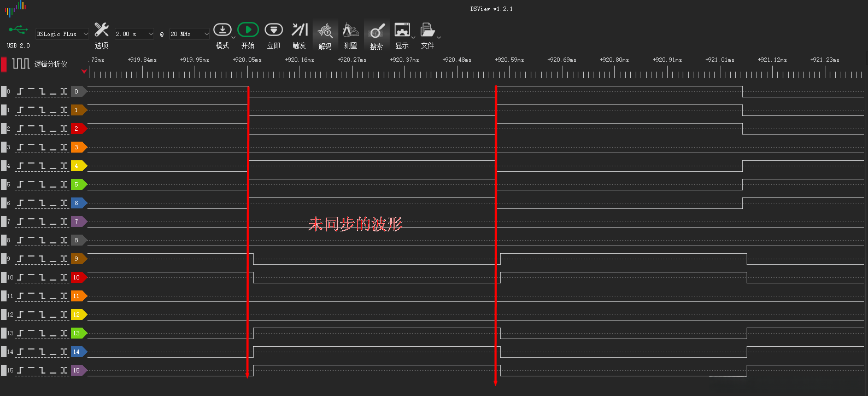The height and width of the screenshot is (396, 868).
Task: Click falling-edge trigger icon for channel 0
Action: (42, 92)
